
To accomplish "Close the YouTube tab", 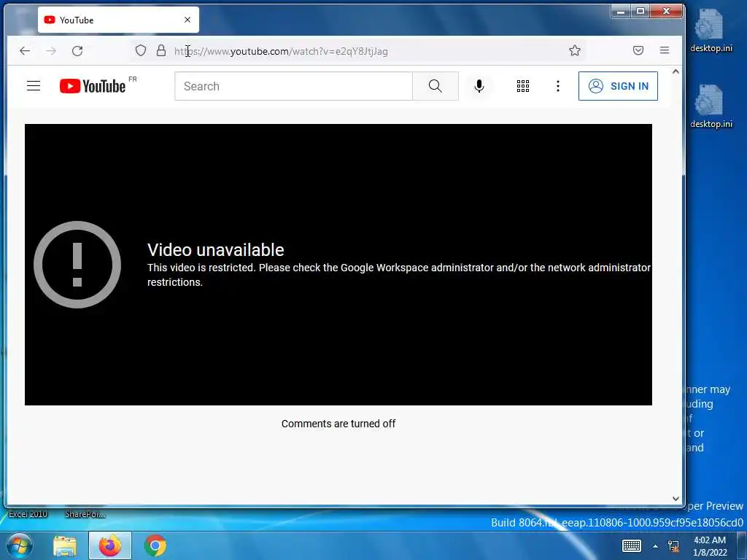I will pyautogui.click(x=187, y=20).
